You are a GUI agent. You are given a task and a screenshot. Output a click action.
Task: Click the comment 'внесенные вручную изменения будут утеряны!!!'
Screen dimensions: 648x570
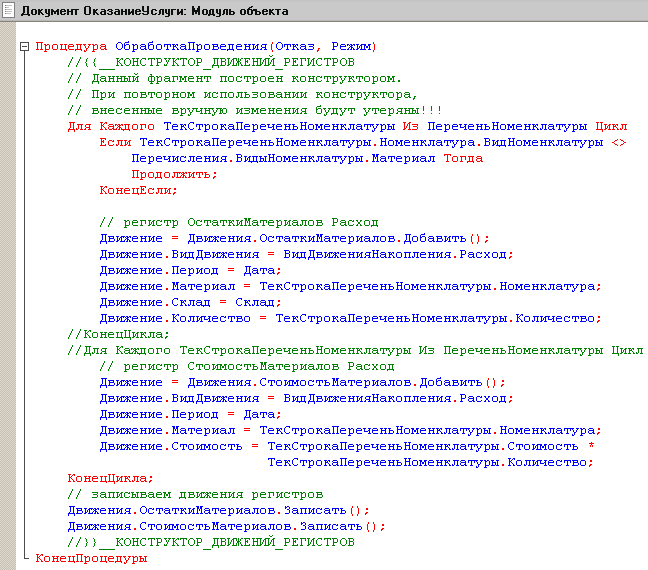click(255, 111)
